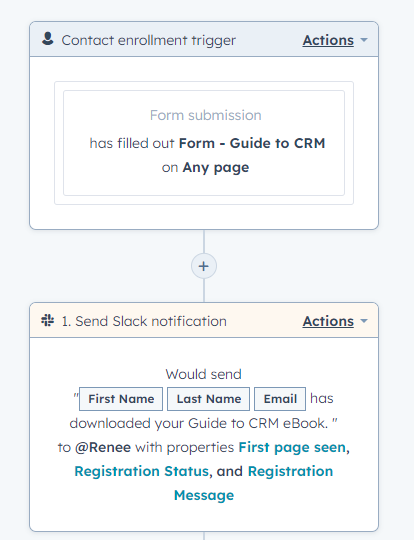Open the First page seen property
This screenshot has height=540, width=414.
tap(292, 447)
